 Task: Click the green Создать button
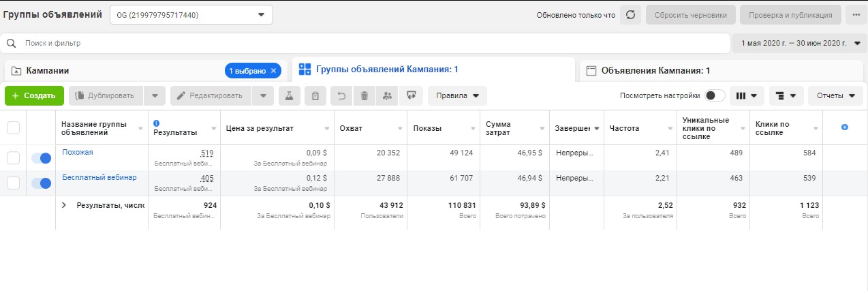click(x=34, y=95)
